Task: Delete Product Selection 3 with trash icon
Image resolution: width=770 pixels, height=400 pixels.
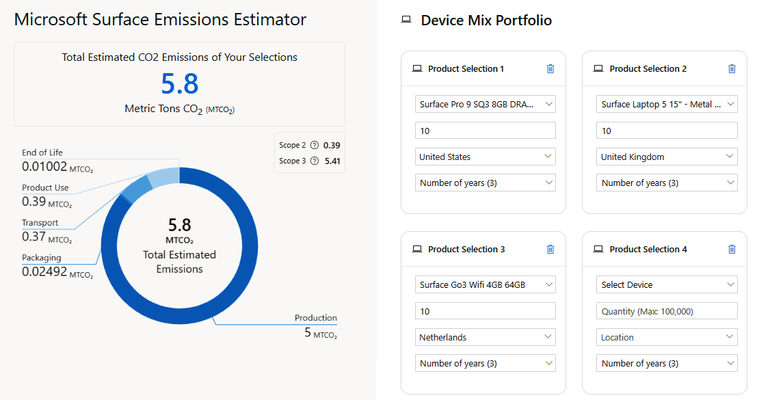Action: (x=550, y=249)
